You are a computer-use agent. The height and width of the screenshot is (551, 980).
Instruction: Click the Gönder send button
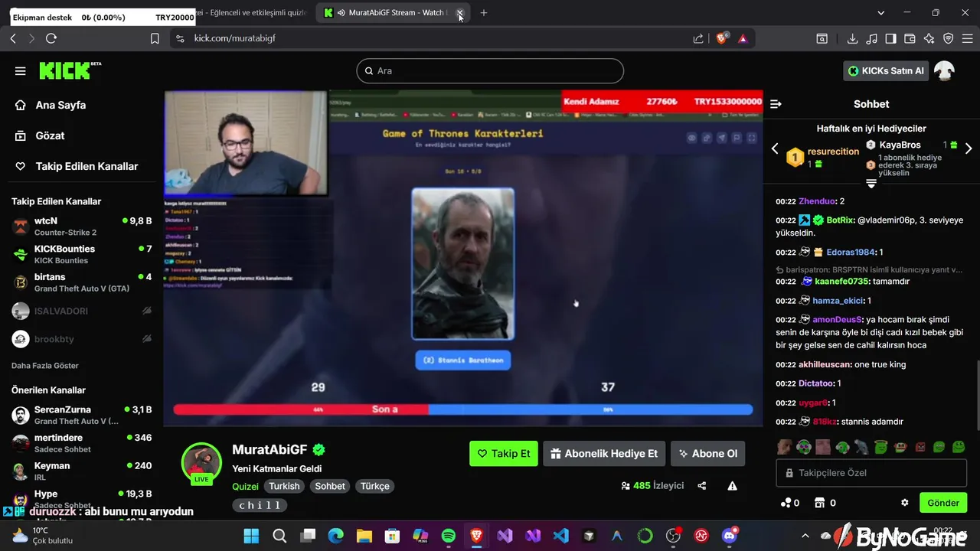click(x=943, y=503)
